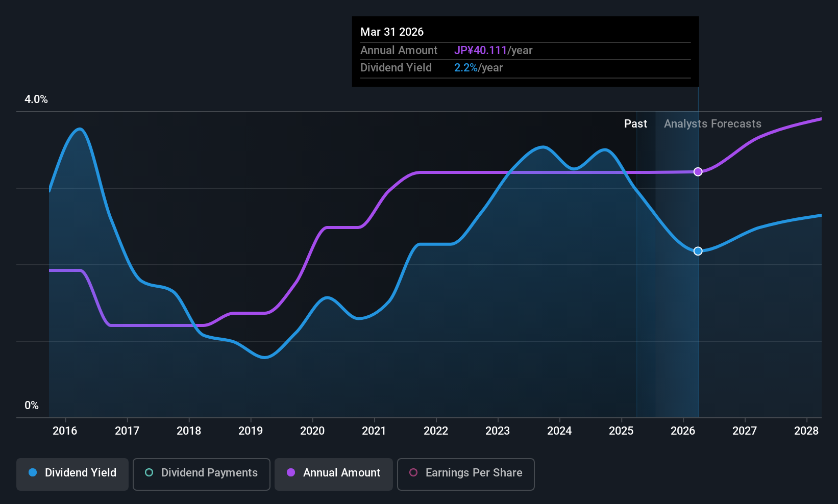
Task: Click the 2.2%/year tooltip value
Action: (x=478, y=68)
